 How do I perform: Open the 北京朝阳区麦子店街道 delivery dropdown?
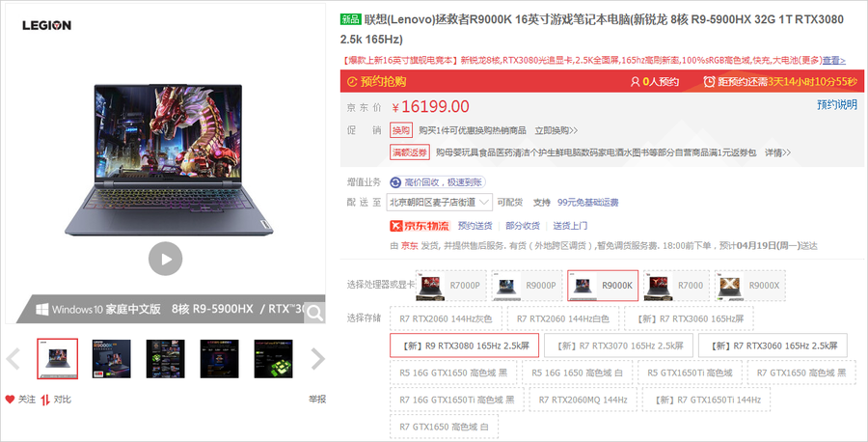(439, 203)
